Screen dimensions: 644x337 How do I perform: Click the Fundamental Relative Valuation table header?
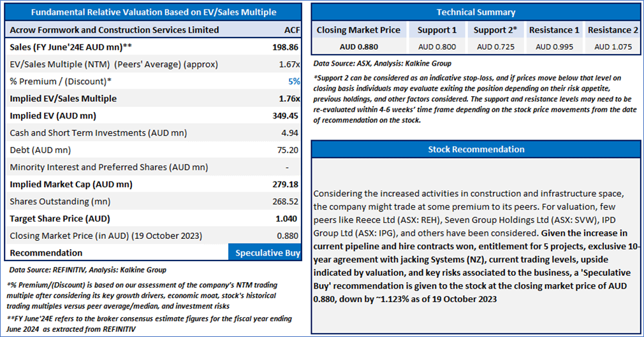153,12
